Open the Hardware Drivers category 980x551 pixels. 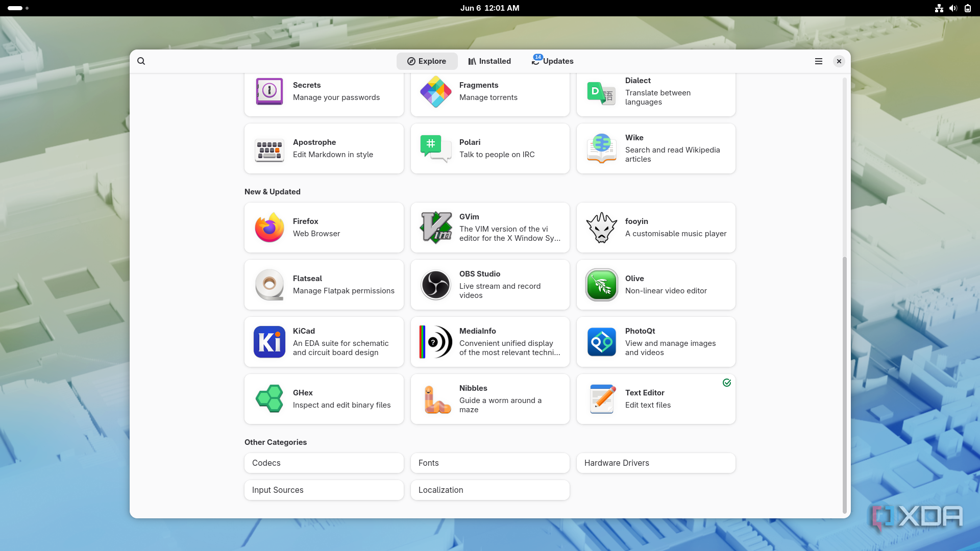point(656,463)
